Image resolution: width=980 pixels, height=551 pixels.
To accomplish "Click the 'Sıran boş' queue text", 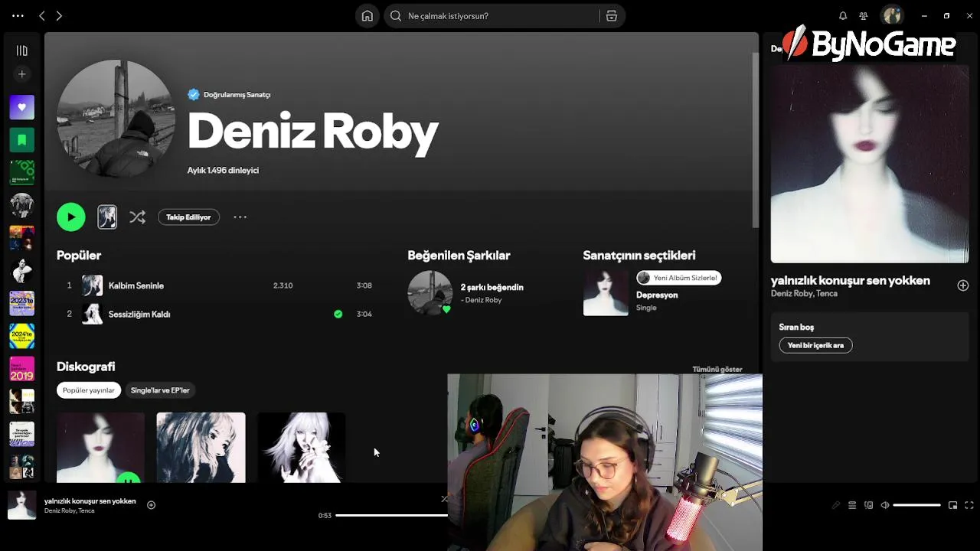I will pyautogui.click(x=796, y=327).
